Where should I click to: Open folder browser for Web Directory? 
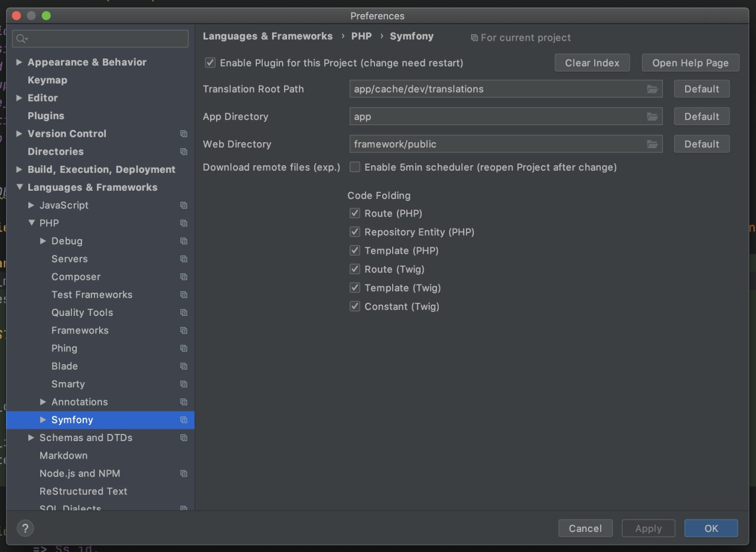pyautogui.click(x=652, y=144)
